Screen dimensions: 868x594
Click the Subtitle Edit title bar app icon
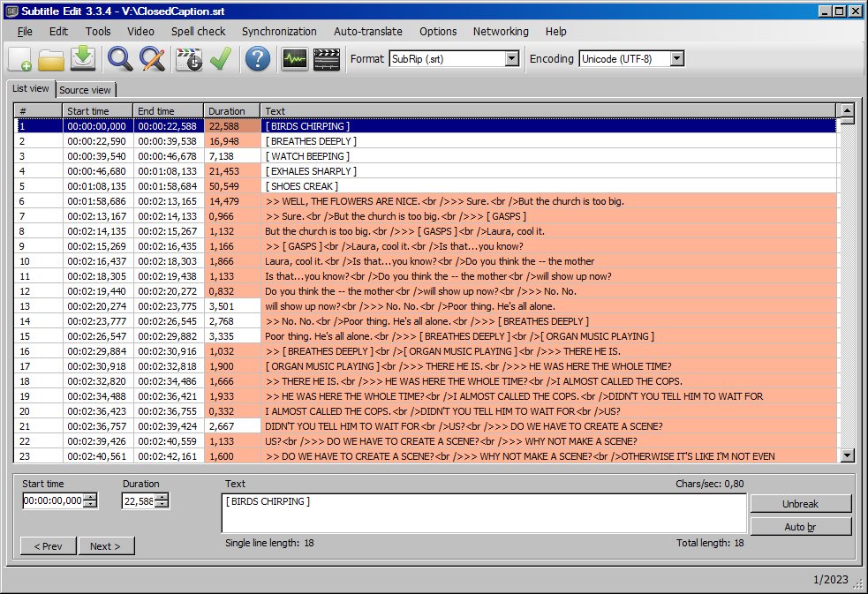11,11
